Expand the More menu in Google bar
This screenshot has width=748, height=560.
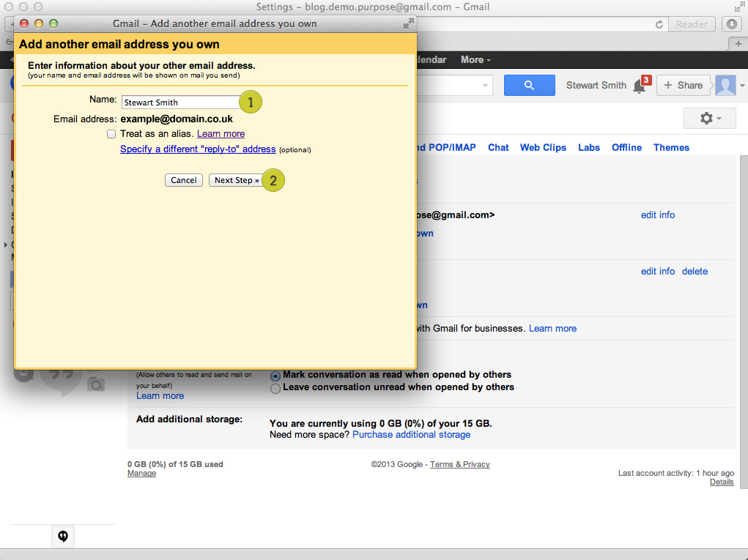pyautogui.click(x=475, y=60)
